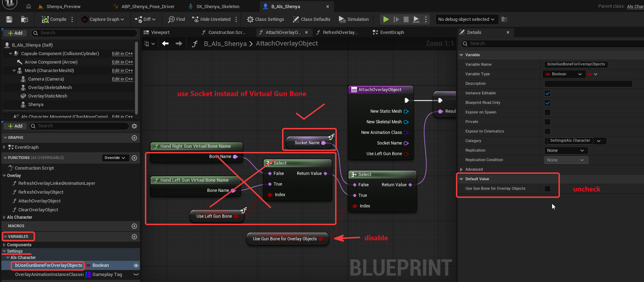Screen dimensions: 644x282
Task: Click the navigate forward arrow in graph
Action: pos(179,43)
